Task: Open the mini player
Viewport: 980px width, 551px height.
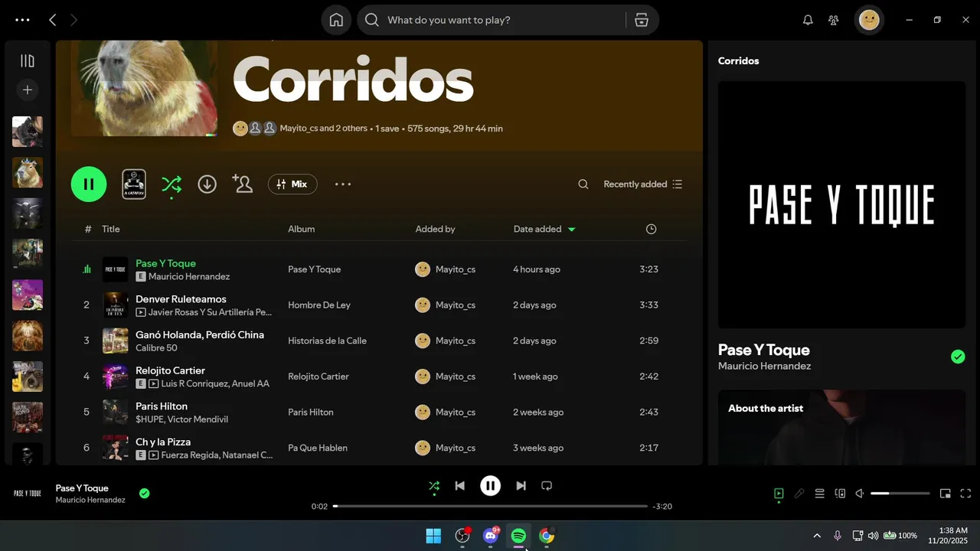Action: click(x=945, y=494)
